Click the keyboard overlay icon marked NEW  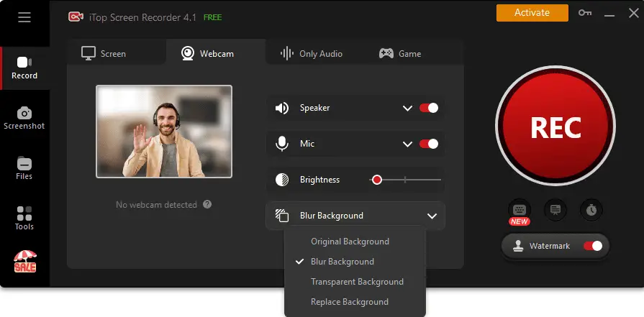pos(519,210)
